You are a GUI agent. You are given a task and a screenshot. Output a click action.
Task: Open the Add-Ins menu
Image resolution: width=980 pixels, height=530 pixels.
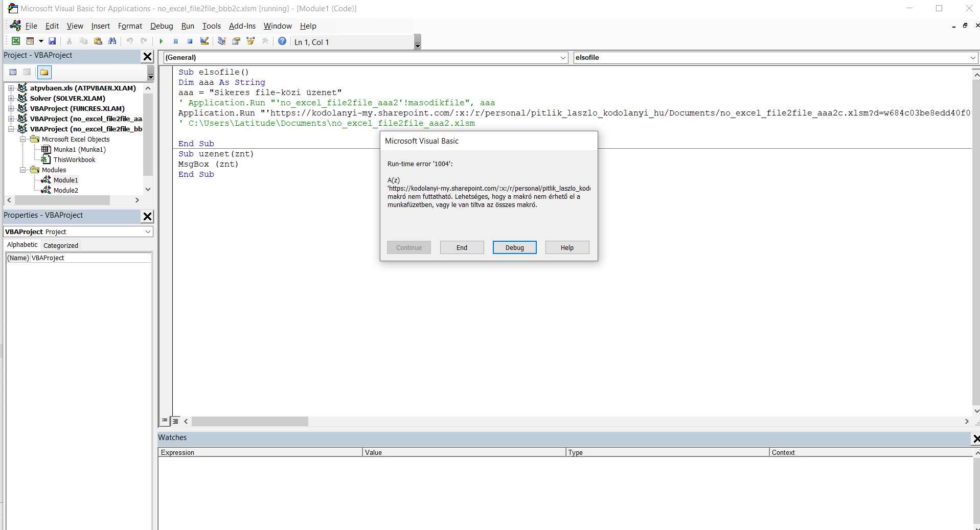[242, 26]
